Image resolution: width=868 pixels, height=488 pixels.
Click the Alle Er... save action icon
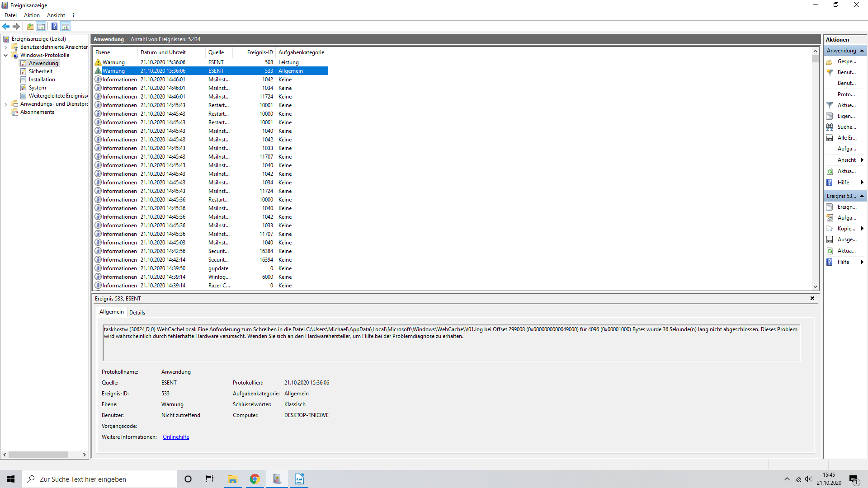(x=830, y=138)
